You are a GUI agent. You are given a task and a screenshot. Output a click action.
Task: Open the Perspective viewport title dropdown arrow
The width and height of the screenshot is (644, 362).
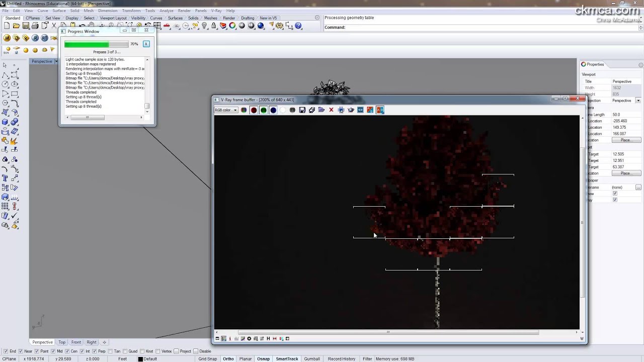tap(55, 61)
